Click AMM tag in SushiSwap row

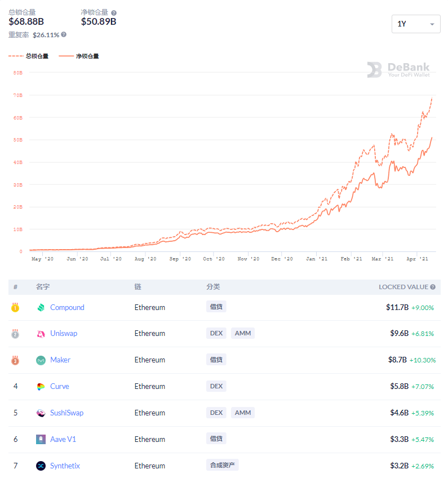(x=242, y=413)
